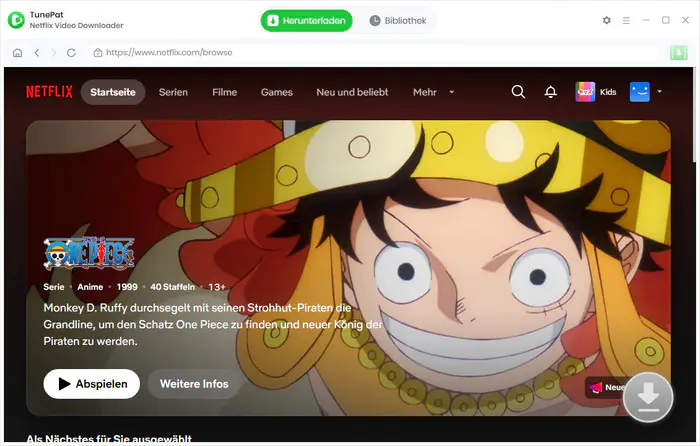The image size is (700, 446).
Task: Click the Weitere Infos button
Action: (x=194, y=384)
